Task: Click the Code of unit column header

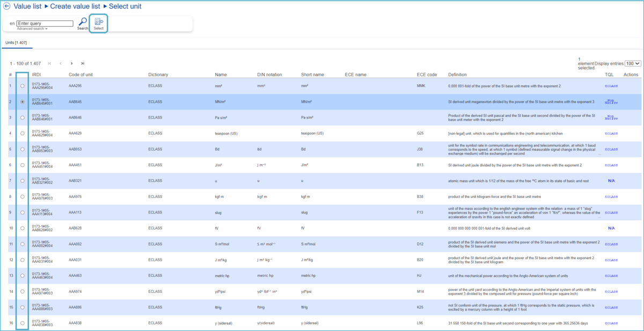Action: tap(80, 75)
